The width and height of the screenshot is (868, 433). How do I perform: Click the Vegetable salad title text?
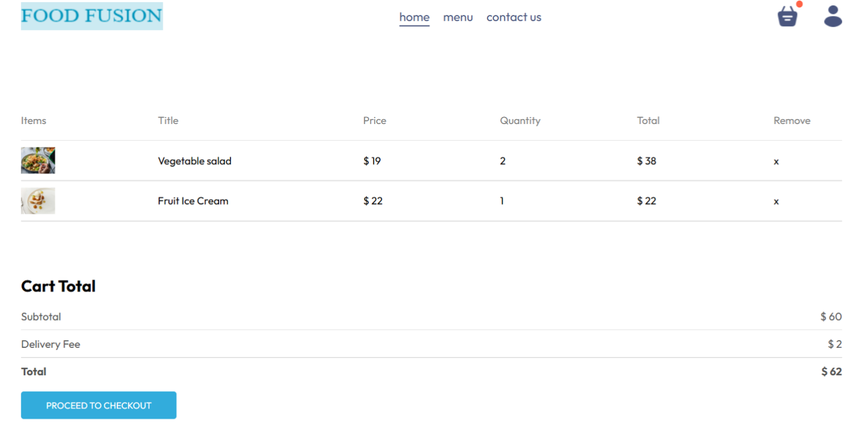pyautogui.click(x=194, y=161)
